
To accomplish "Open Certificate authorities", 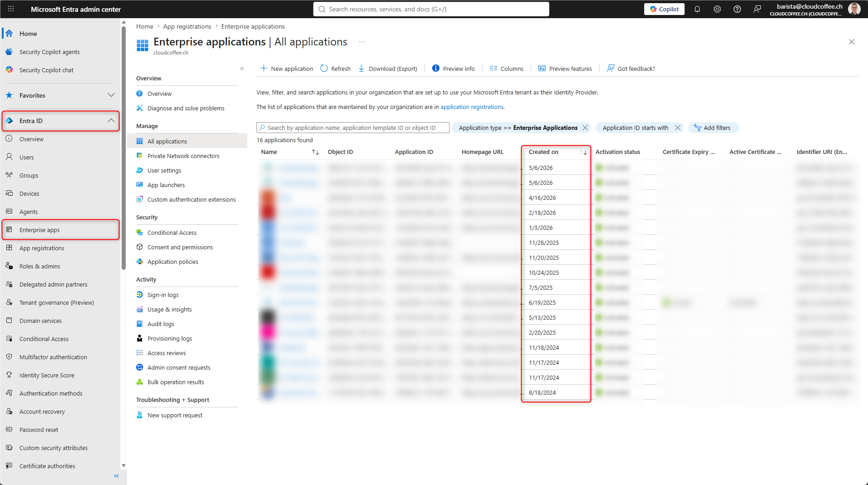I will click(47, 466).
